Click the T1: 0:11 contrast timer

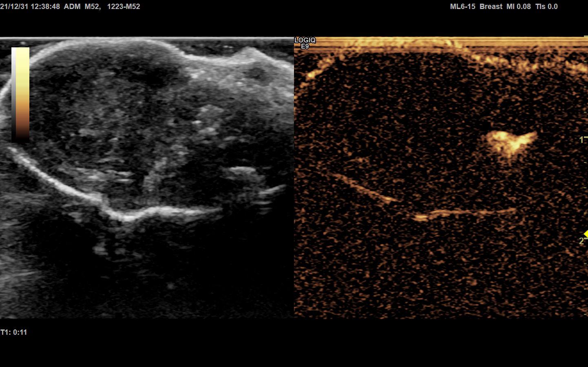tap(14, 332)
